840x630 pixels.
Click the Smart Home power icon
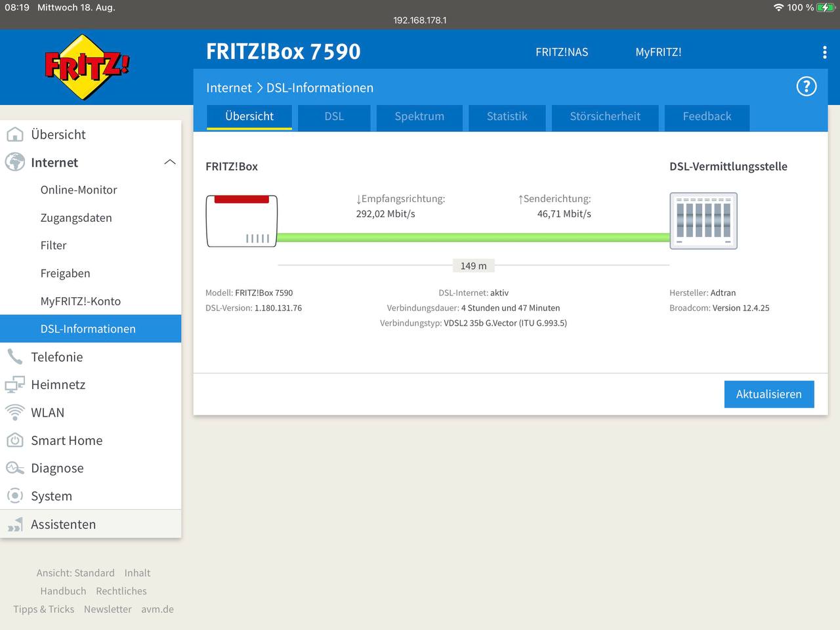click(x=14, y=440)
